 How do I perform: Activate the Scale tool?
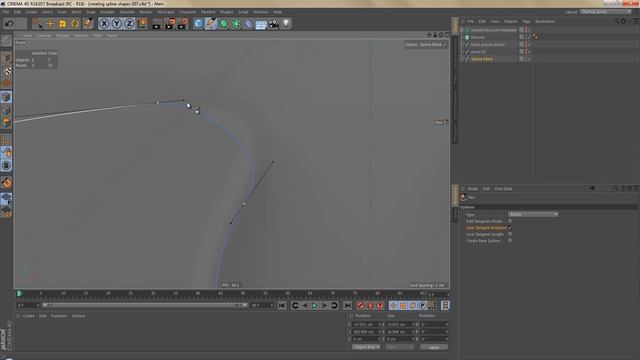(x=62, y=24)
